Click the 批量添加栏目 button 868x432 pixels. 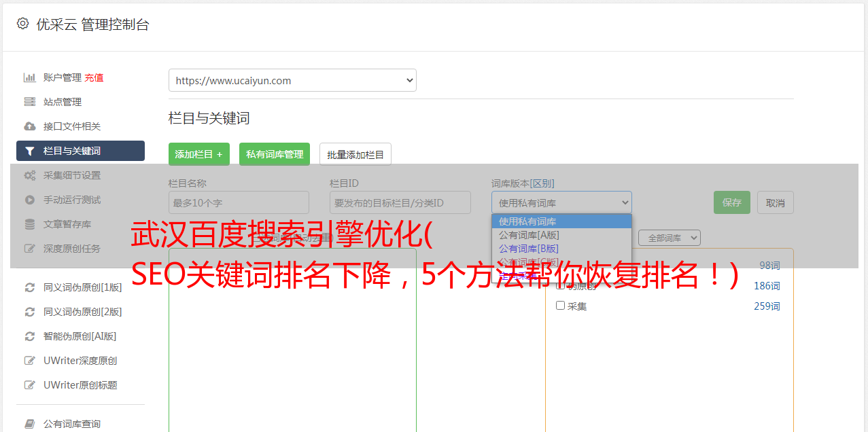click(355, 154)
